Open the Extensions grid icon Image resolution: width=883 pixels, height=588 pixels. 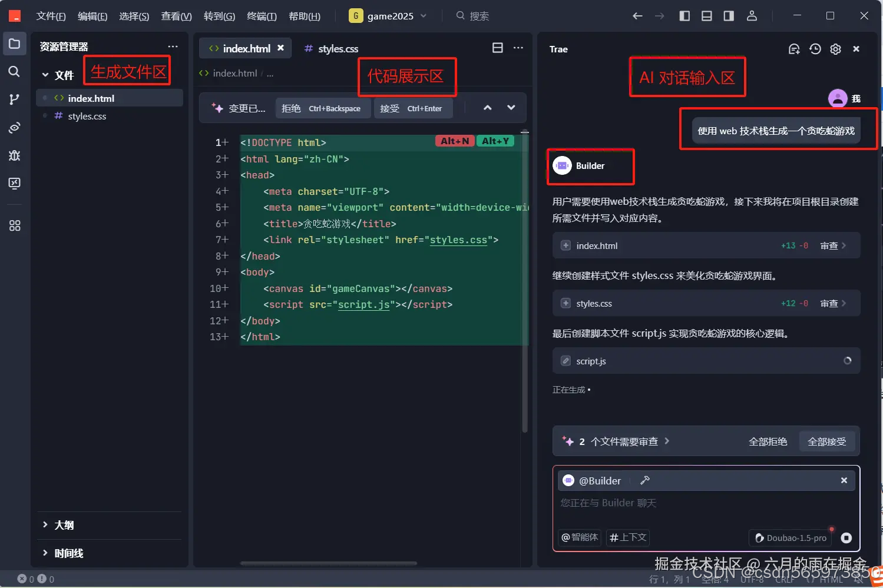14,225
